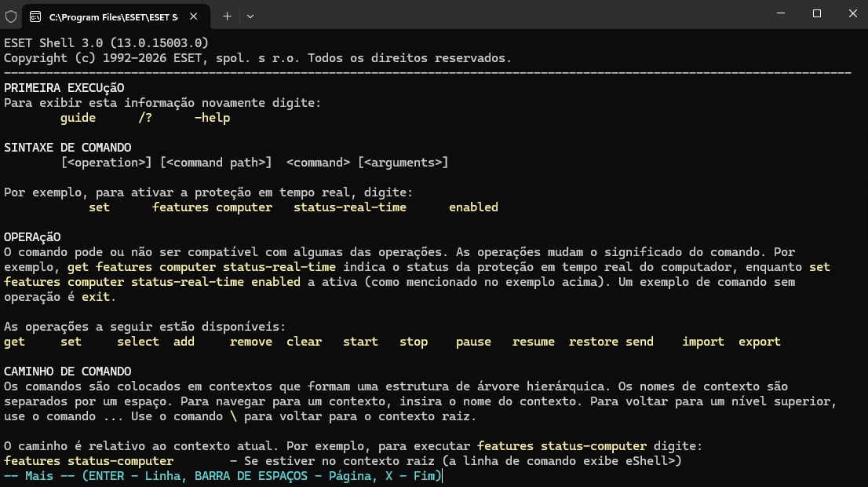
Task: Click the 'get' operation in the list
Action: [14, 342]
